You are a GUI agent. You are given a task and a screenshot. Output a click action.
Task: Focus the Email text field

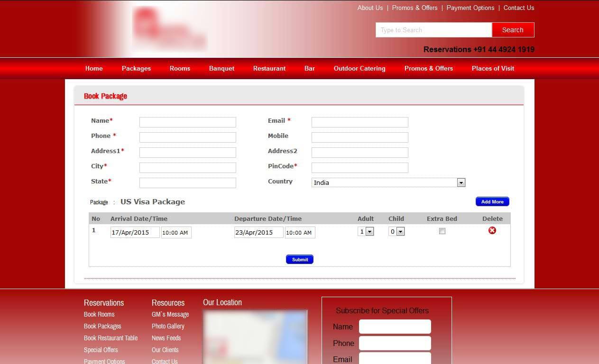click(359, 122)
